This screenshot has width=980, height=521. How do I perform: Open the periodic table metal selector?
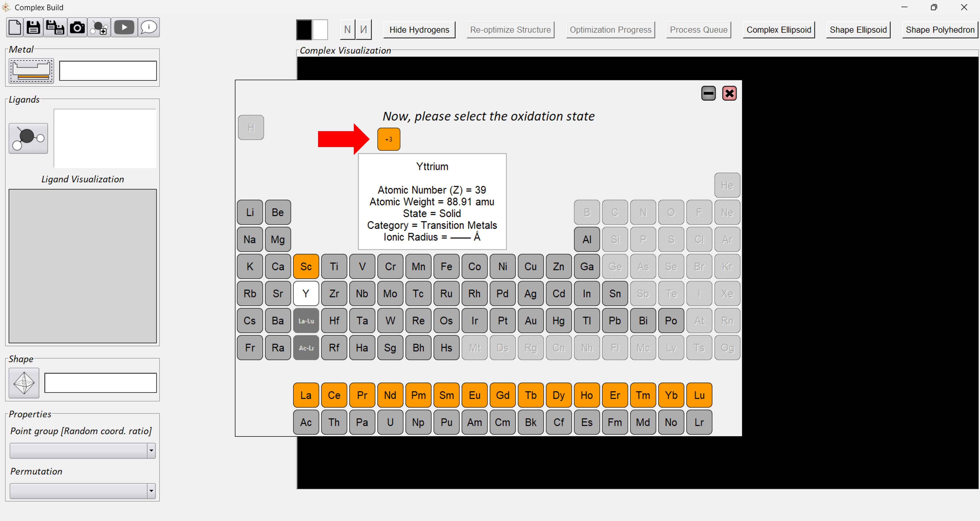pos(31,71)
